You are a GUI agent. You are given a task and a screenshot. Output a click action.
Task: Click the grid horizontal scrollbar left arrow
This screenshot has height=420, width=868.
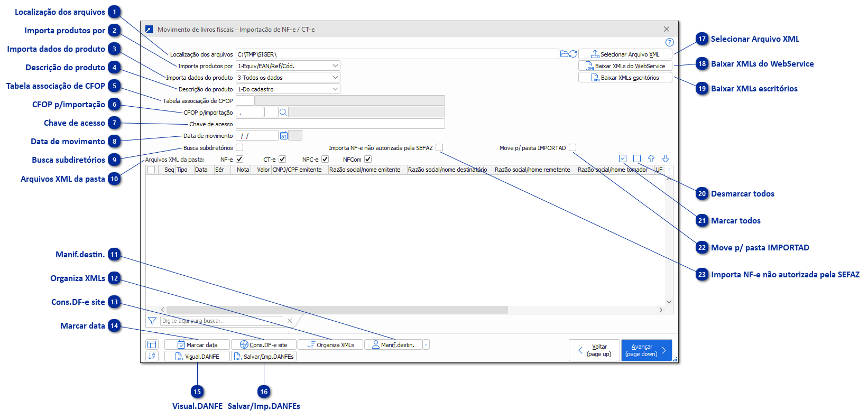162,310
